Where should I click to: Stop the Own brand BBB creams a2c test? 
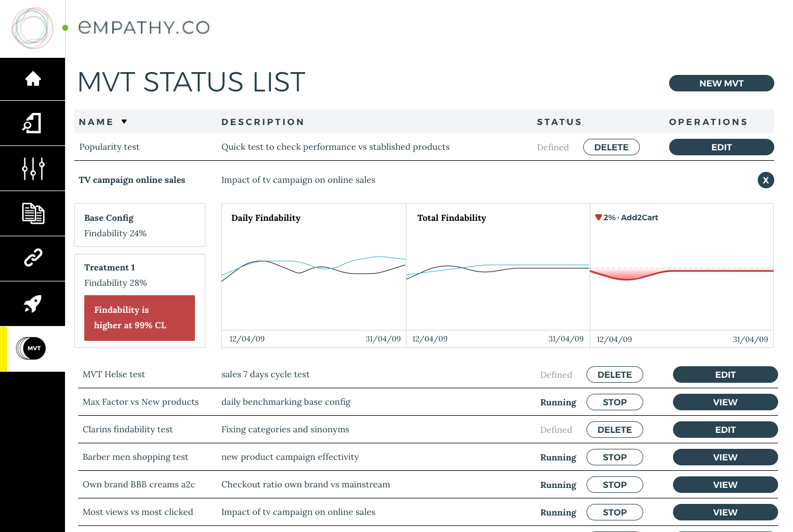(615, 485)
